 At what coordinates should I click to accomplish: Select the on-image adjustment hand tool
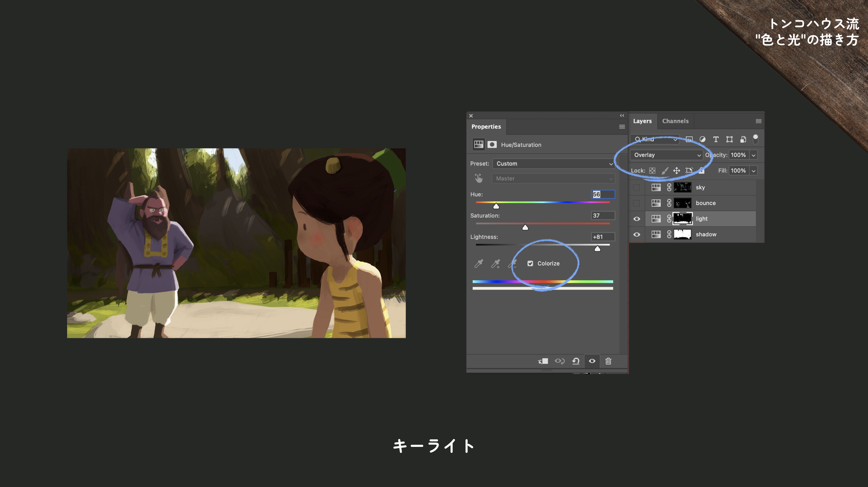pyautogui.click(x=478, y=178)
